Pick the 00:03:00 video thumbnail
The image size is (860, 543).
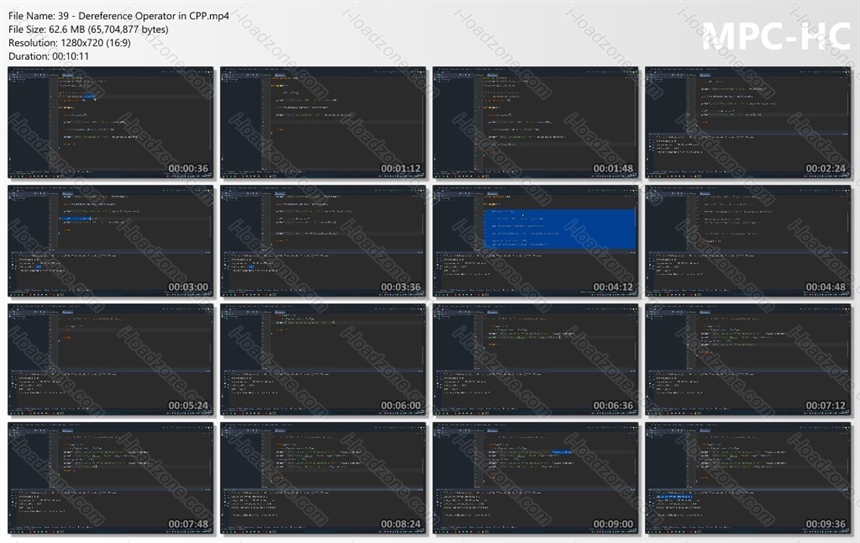(110, 241)
